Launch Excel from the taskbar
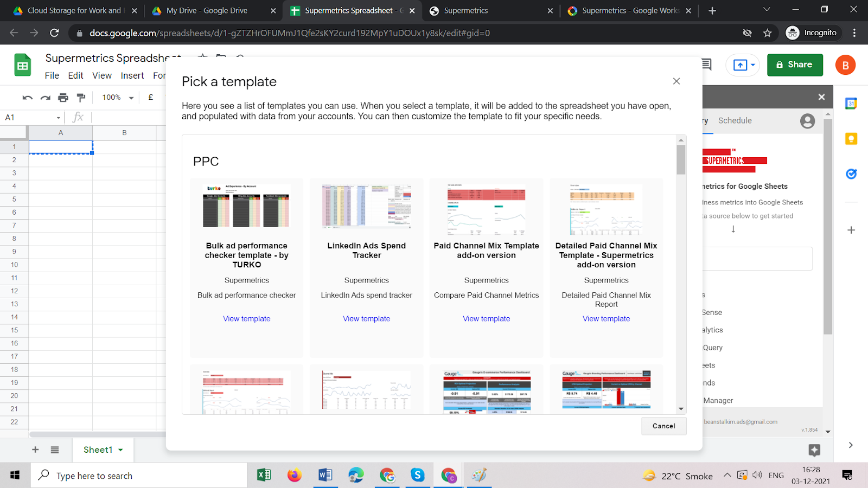This screenshot has width=868, height=488. [x=264, y=476]
